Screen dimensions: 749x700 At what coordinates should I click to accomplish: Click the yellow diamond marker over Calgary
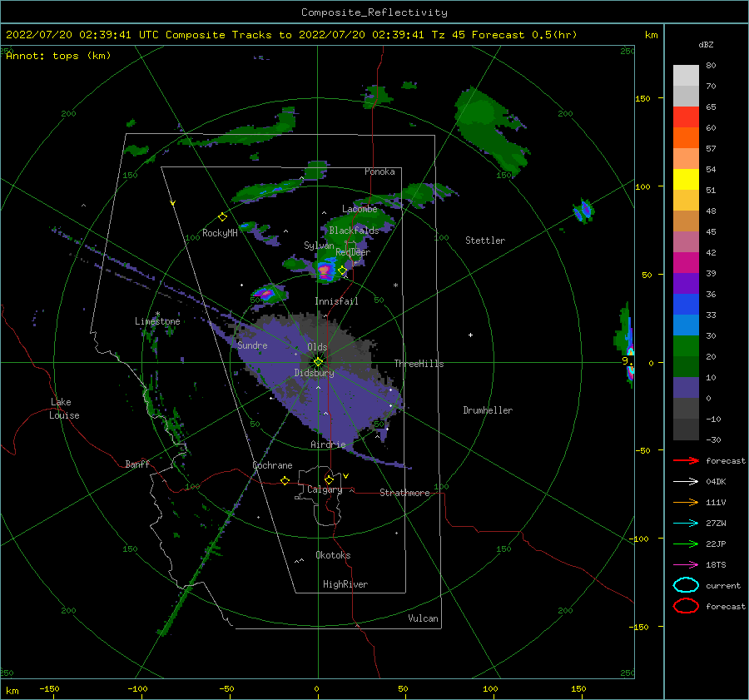[x=329, y=479]
